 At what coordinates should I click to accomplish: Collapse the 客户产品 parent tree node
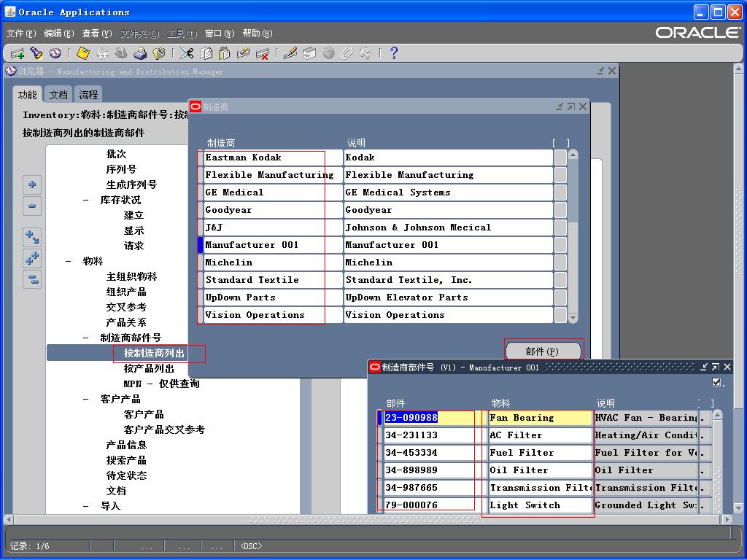click(86, 399)
